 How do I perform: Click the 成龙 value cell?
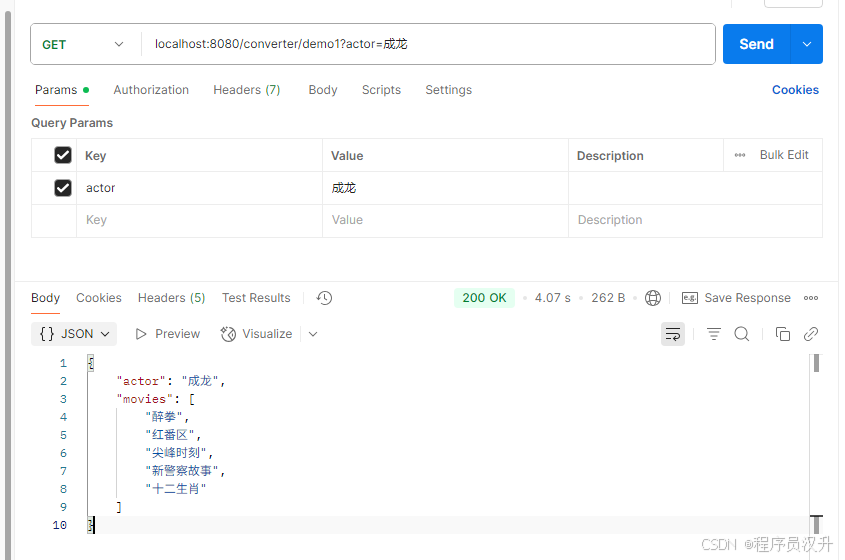[445, 188]
